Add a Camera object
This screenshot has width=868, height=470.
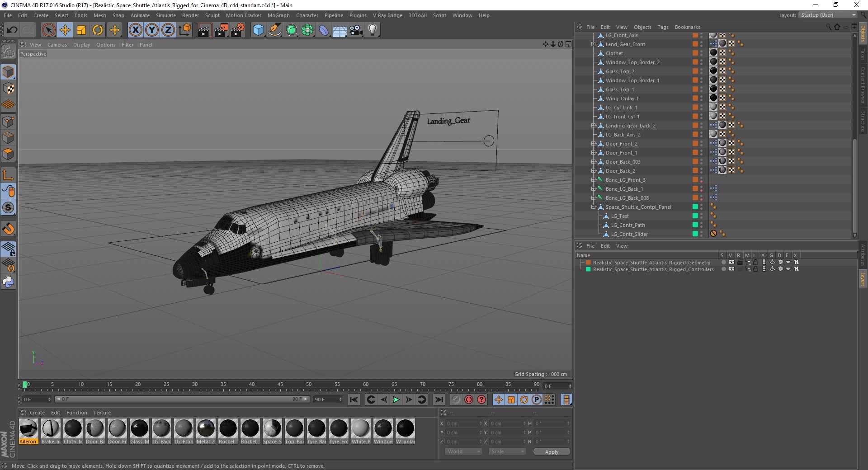pyautogui.click(x=356, y=30)
